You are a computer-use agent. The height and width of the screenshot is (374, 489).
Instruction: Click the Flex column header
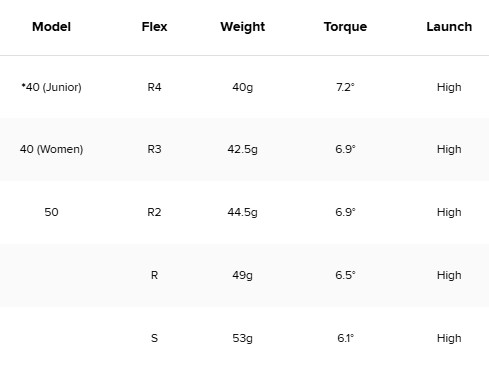pos(154,27)
